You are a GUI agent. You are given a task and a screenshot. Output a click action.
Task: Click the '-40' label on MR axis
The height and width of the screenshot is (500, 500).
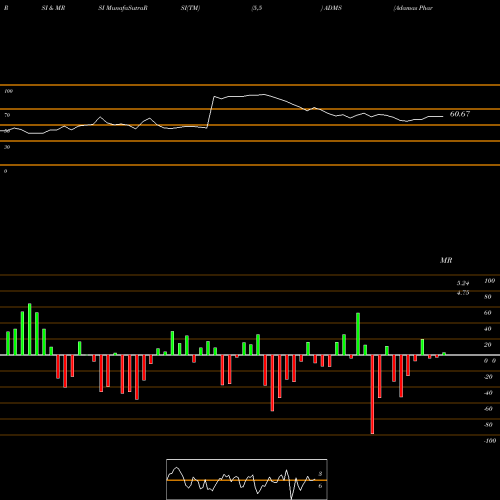click(488, 393)
